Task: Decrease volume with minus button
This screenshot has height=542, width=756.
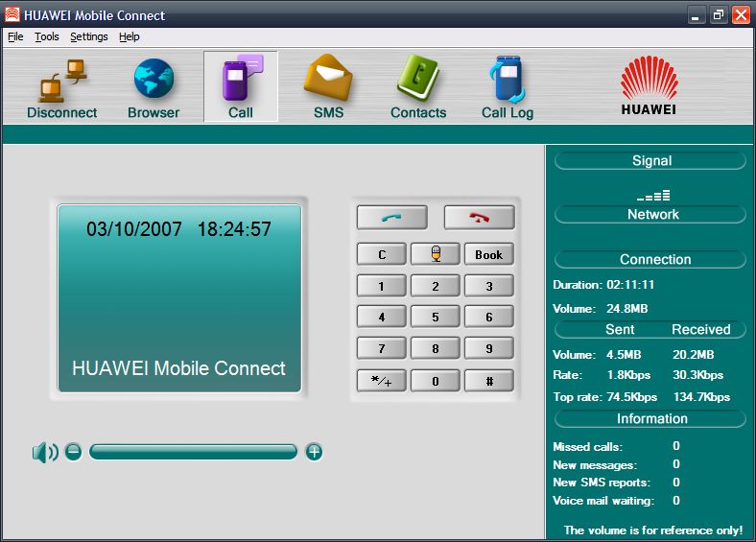Action: 73,452
